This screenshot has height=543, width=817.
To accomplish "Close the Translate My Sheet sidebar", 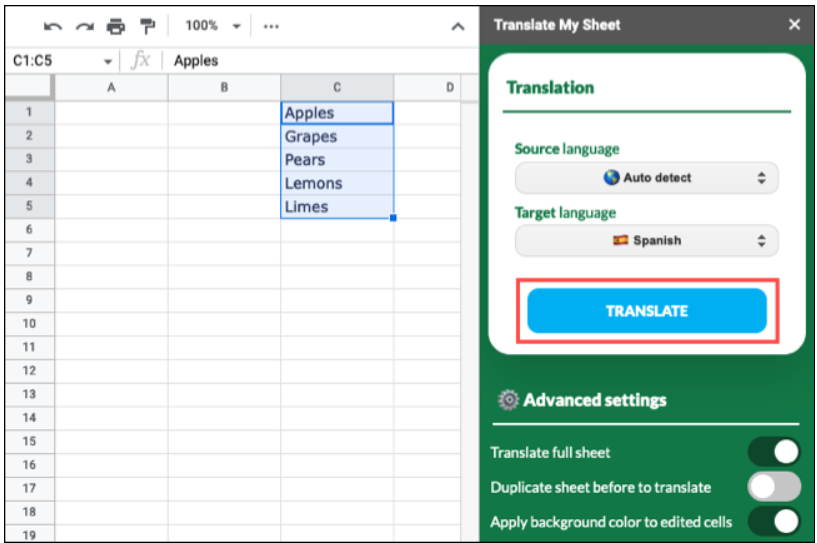I will (795, 25).
